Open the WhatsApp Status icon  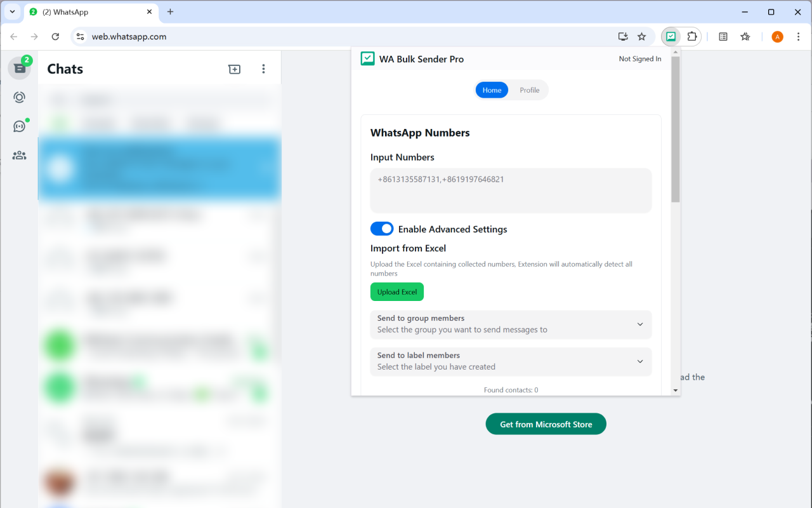(x=20, y=97)
